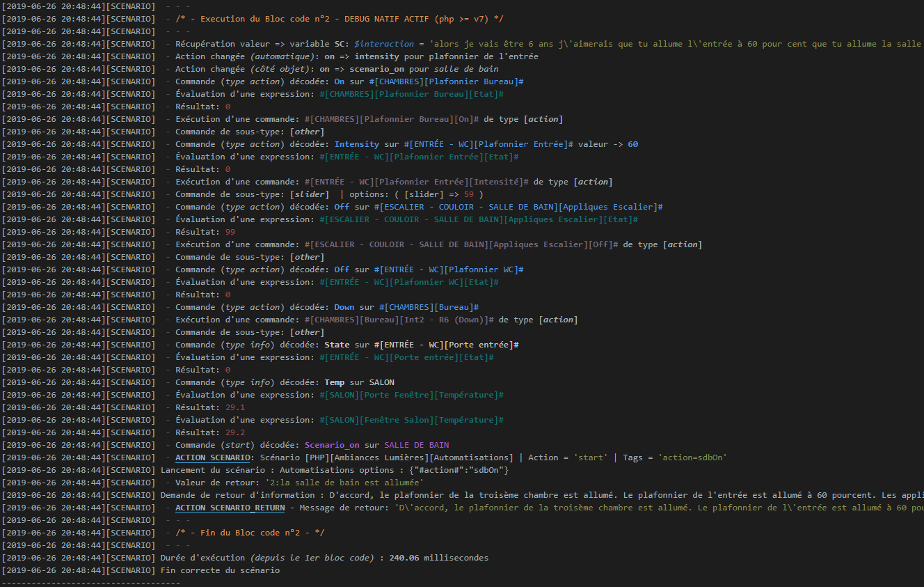The width and height of the screenshot is (924, 587).
Task: Click 'State sur #[ENTRÉE - WC][Porte entrée]#' text
Action: [x=422, y=345]
